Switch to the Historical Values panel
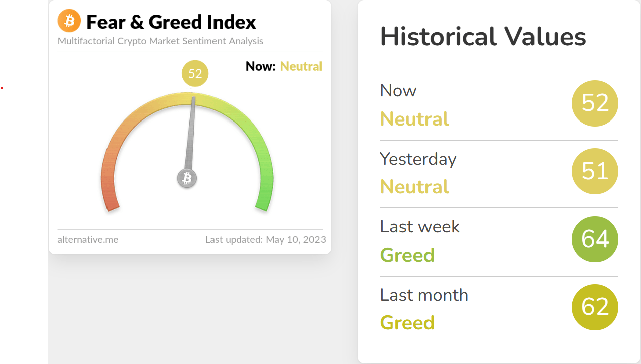 [x=483, y=37]
